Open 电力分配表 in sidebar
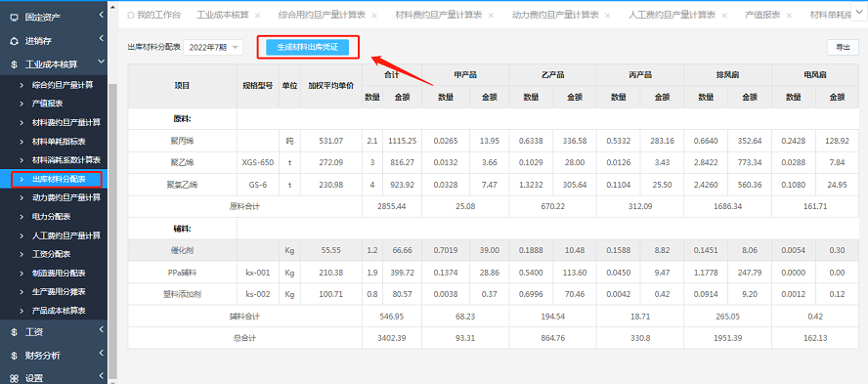The width and height of the screenshot is (868, 384). [x=53, y=216]
